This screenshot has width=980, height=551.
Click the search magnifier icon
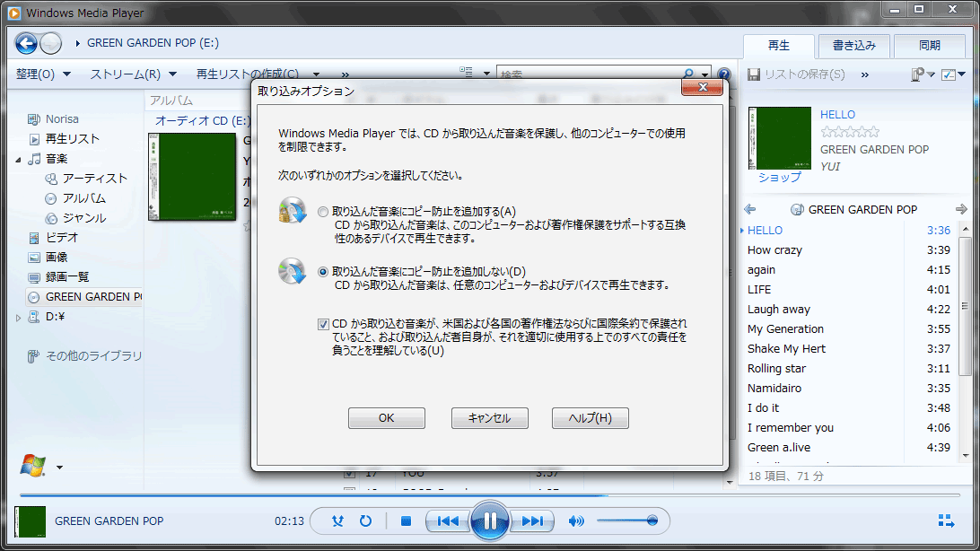(x=688, y=74)
